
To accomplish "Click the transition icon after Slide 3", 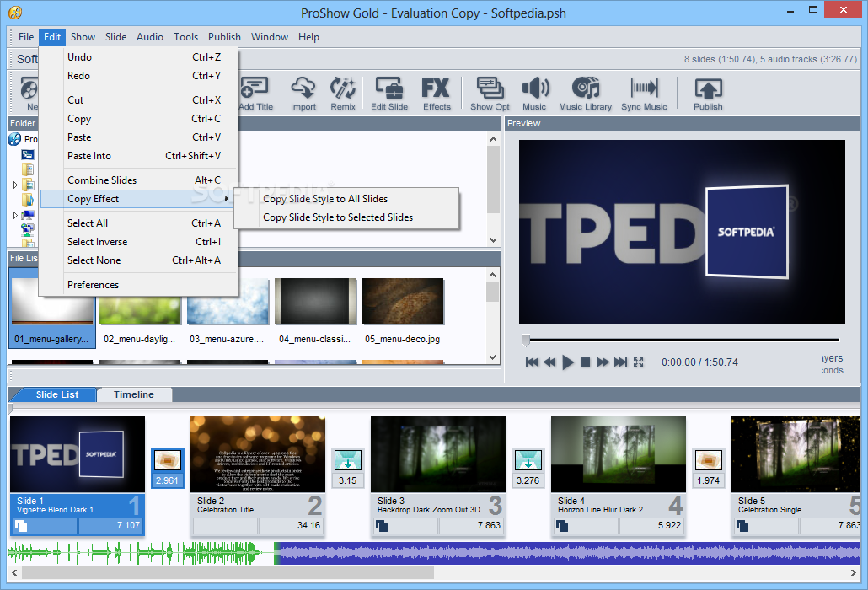I will point(528,460).
